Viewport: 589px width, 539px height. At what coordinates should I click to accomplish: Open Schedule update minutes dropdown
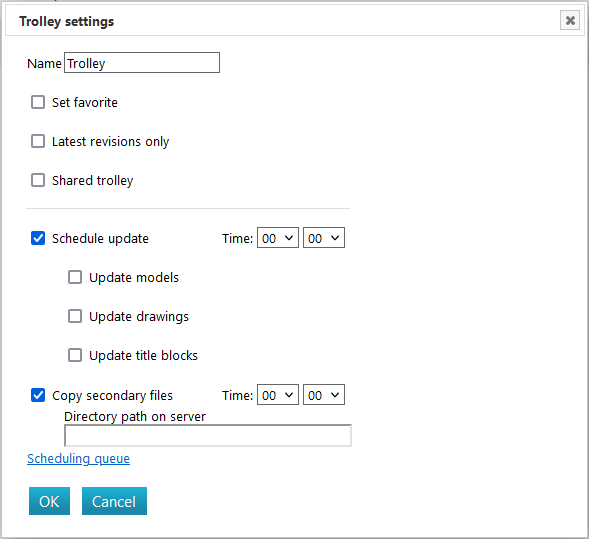tap(324, 238)
